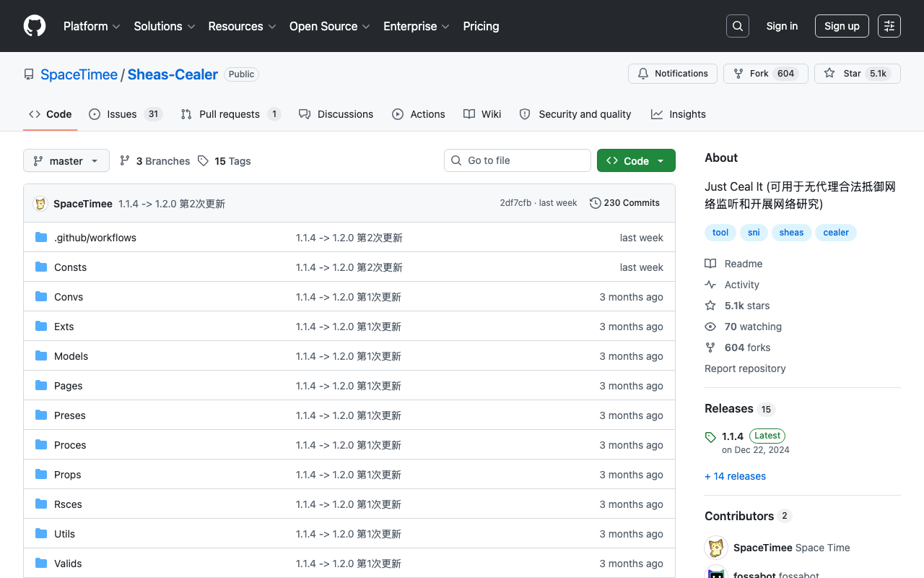The width and height of the screenshot is (924, 578).
Task: Select the tool topic tag
Action: point(720,233)
